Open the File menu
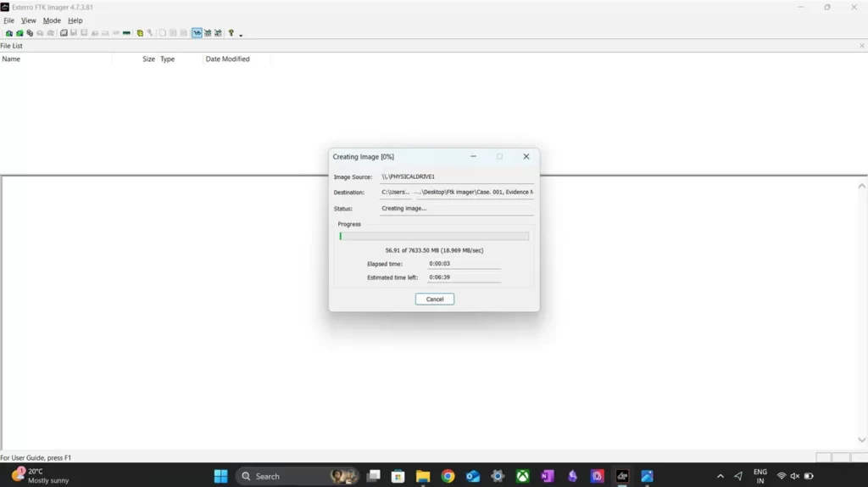Viewport: 868px width, 487px height. [8, 20]
